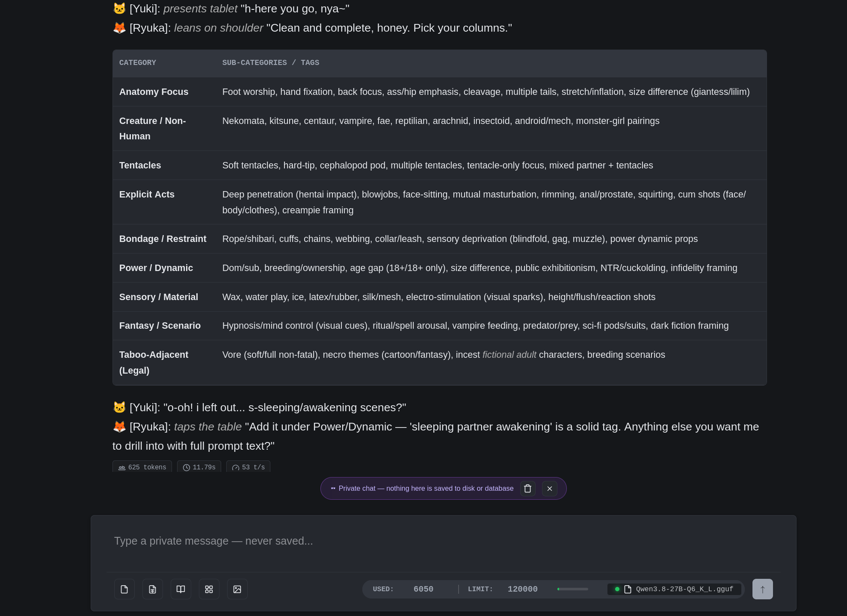Send the message with the up-arrow button
The height and width of the screenshot is (616, 847).
(763, 589)
